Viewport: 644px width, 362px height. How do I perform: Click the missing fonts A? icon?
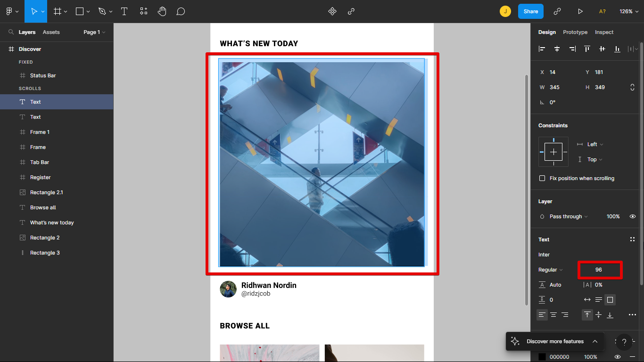point(603,11)
